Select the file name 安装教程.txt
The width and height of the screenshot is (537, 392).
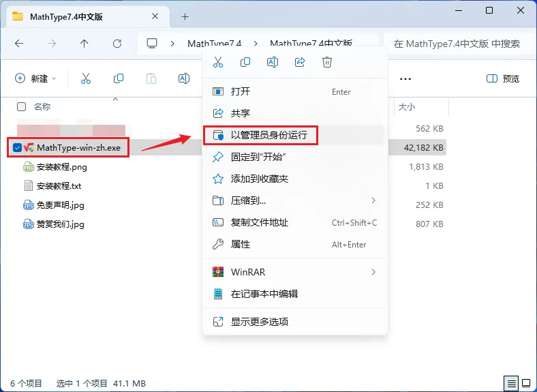[59, 185]
